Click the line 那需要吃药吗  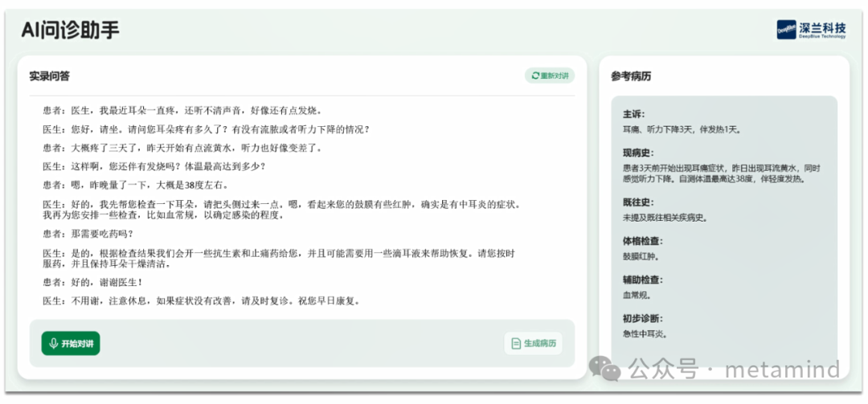click(x=88, y=234)
